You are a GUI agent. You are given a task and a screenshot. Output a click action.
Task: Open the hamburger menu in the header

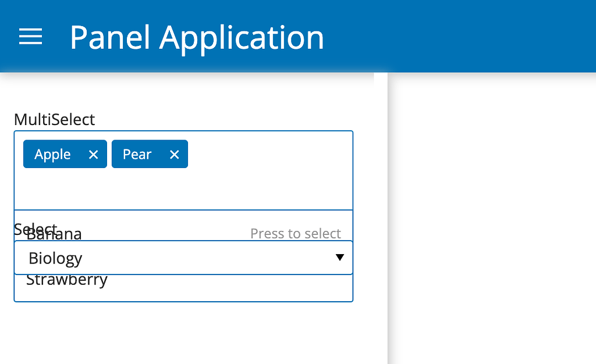tap(30, 37)
